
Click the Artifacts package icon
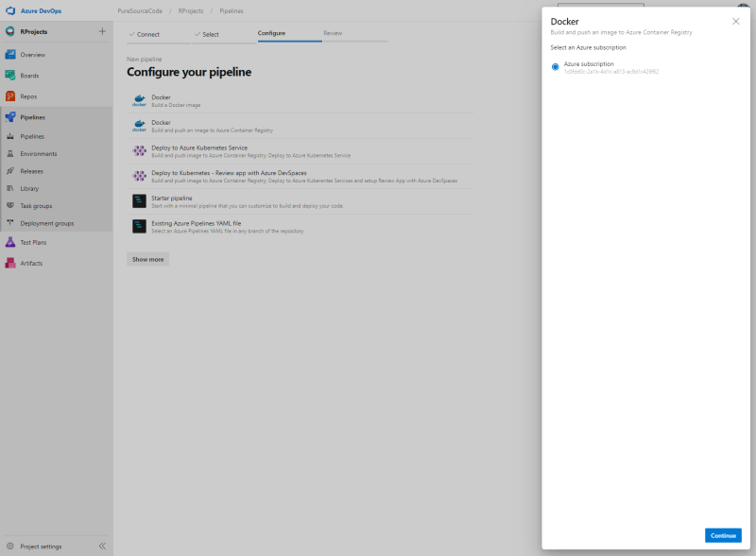[10, 263]
